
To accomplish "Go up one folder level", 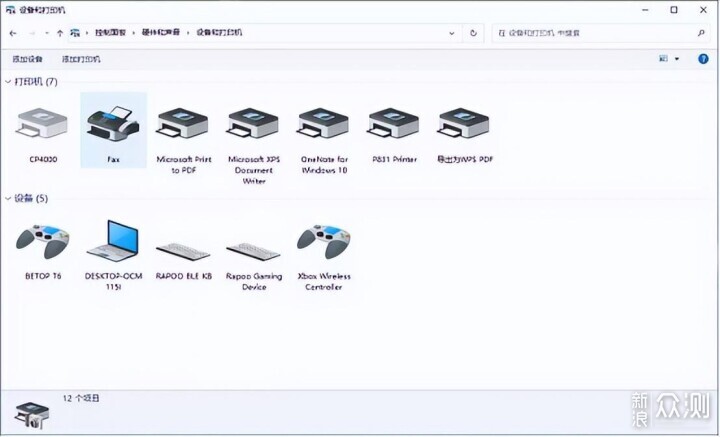I will click(x=60, y=33).
